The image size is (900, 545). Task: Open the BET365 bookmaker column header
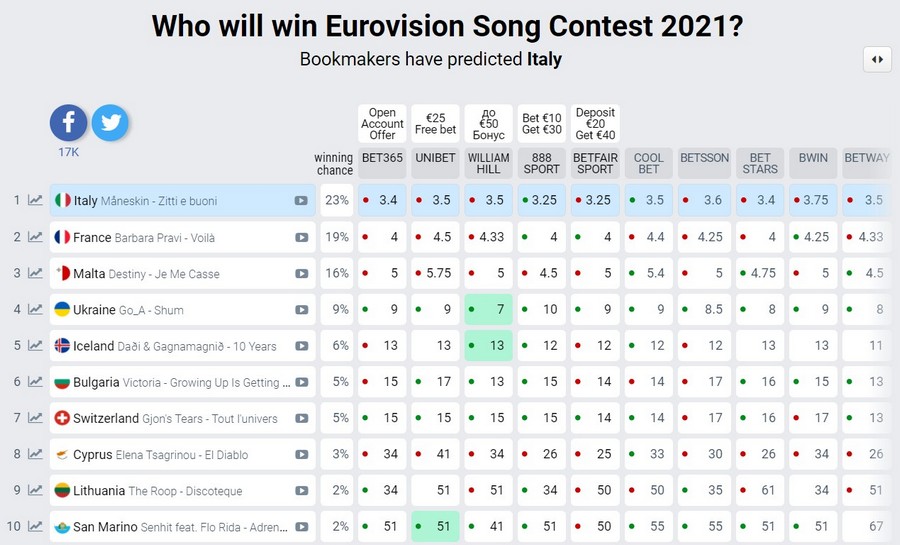[381, 158]
